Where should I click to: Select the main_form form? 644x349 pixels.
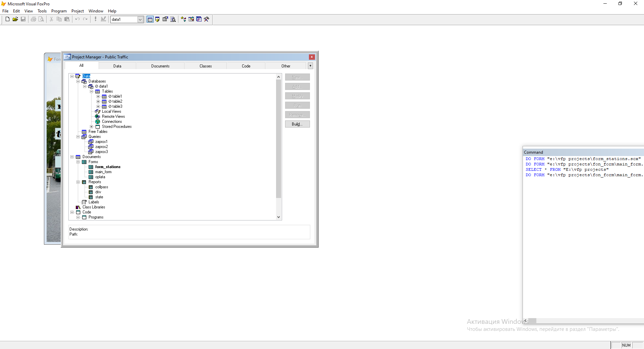[103, 172]
